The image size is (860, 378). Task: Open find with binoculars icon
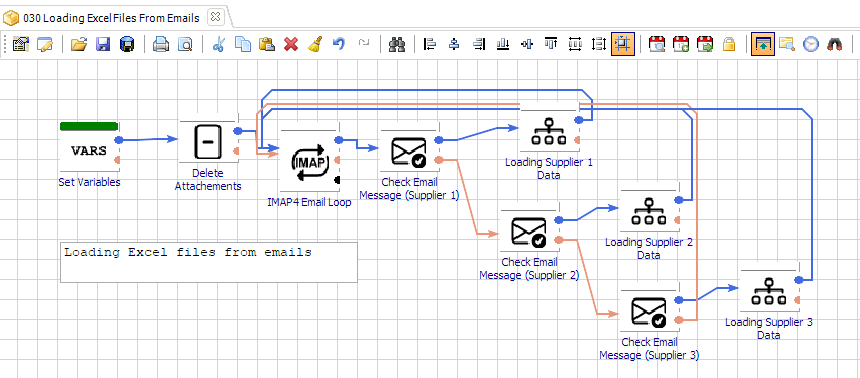396,44
